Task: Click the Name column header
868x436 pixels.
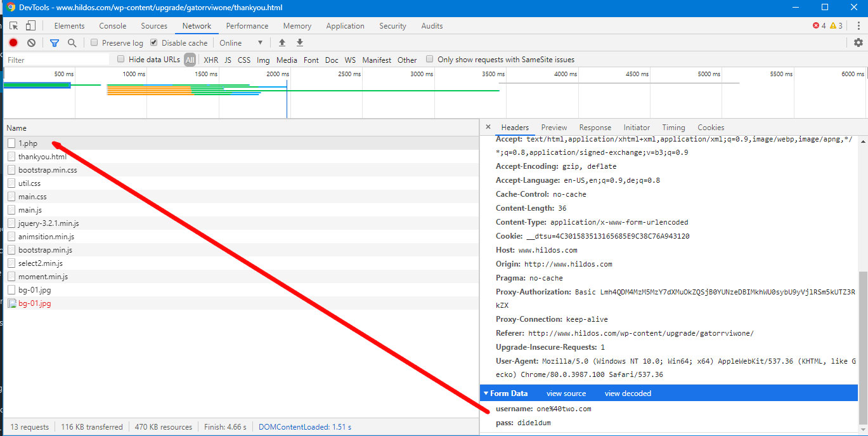Action: coord(241,128)
